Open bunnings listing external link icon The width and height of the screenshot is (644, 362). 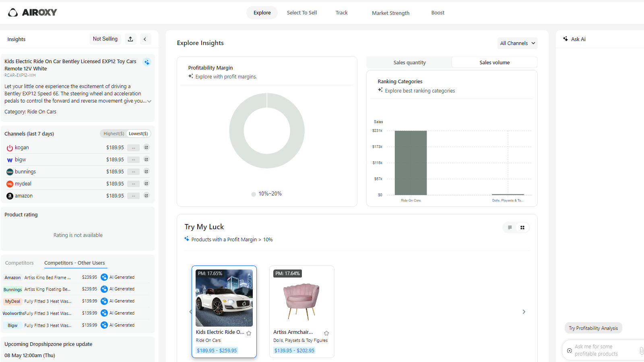pyautogui.click(x=147, y=172)
